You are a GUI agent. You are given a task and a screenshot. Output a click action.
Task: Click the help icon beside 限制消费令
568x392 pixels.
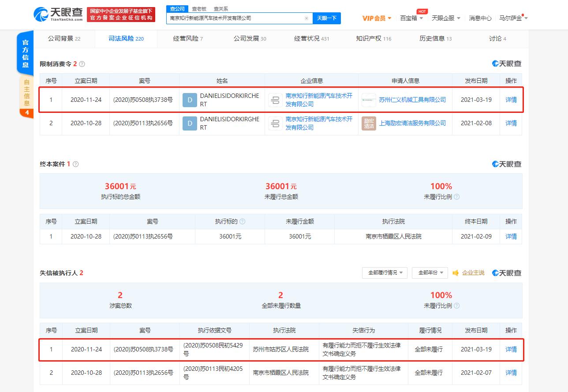pos(82,64)
